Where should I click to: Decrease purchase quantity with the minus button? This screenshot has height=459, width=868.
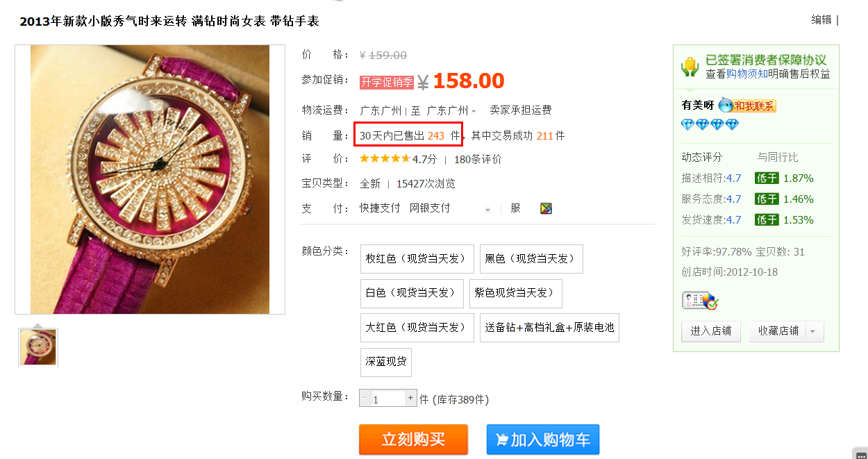point(365,399)
